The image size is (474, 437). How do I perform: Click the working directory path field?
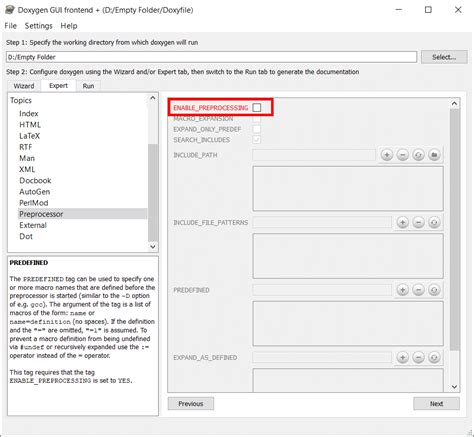[x=211, y=57]
